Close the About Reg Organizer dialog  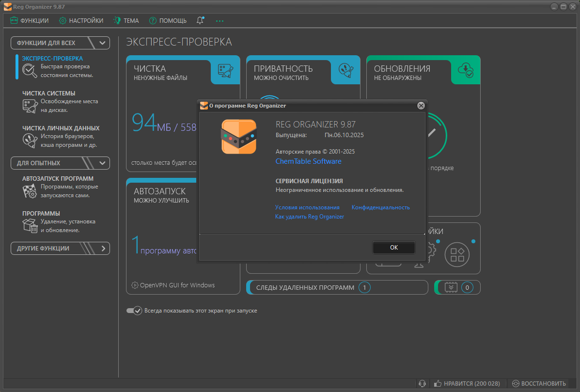(x=421, y=105)
